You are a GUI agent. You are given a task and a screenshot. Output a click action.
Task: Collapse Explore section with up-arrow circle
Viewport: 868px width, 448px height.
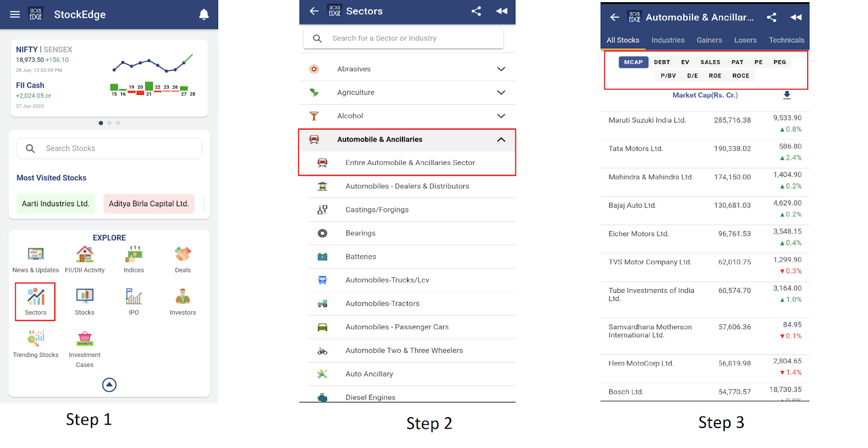(109, 385)
